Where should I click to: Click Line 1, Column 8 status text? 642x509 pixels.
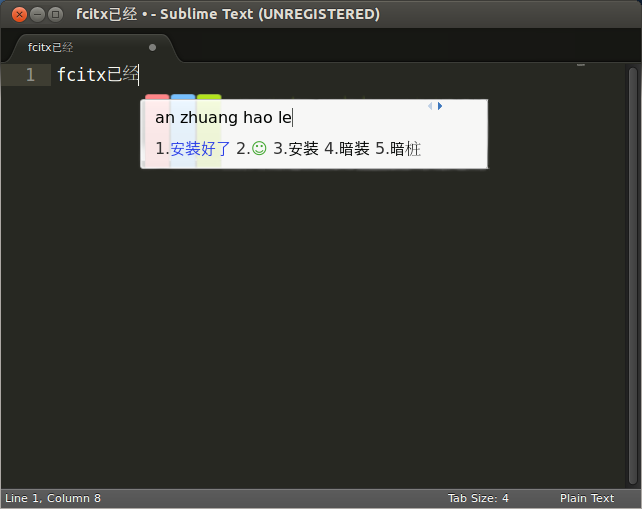pos(53,498)
